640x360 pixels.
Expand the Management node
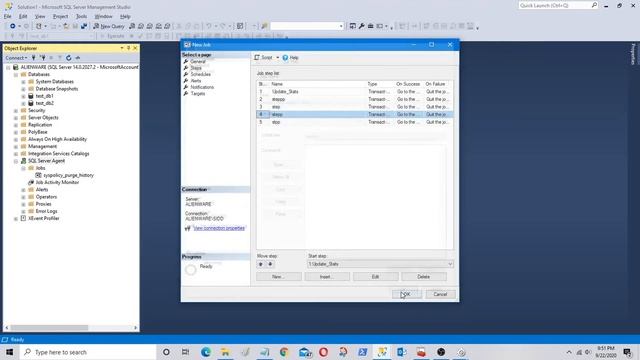[x=16, y=147]
